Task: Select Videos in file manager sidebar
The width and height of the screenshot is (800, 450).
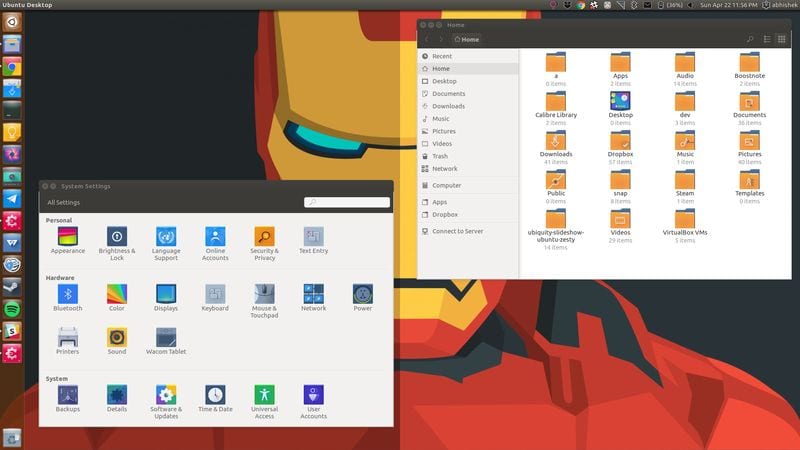Action: click(x=468, y=143)
